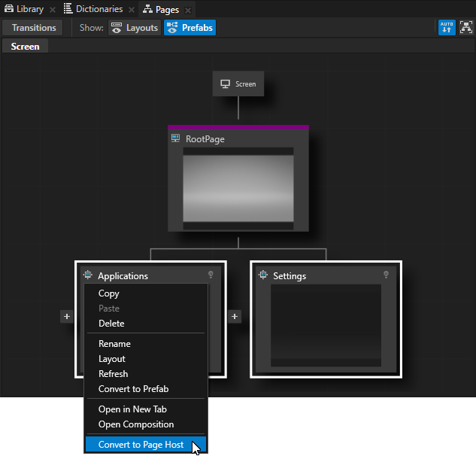Viewport: 476px width, 456px height.
Task: Click the fit-to-view icon in the toolbar
Action: coord(466,28)
